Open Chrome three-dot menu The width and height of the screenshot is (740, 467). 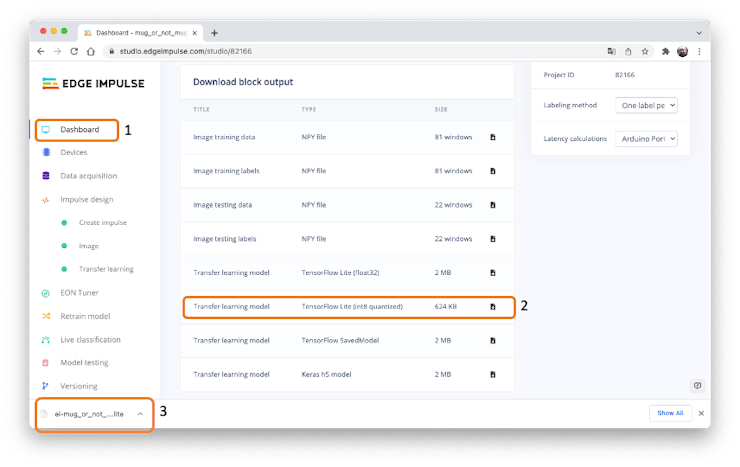coord(699,51)
